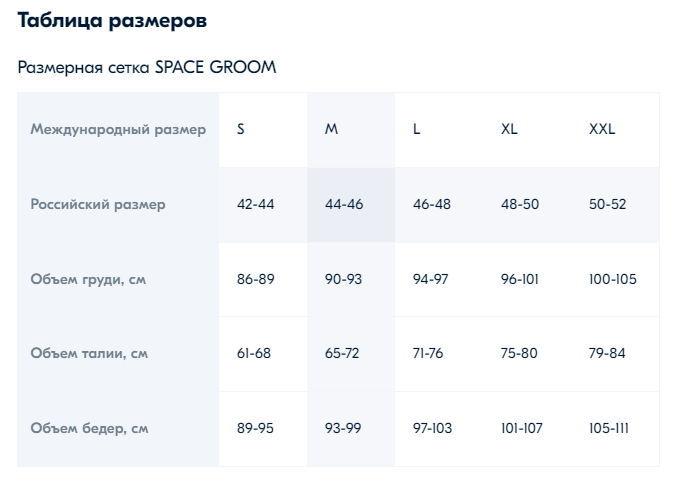Screen dimensions: 677x489
Task: Select the 86-89 chest measurement cell
Action: click(255, 280)
